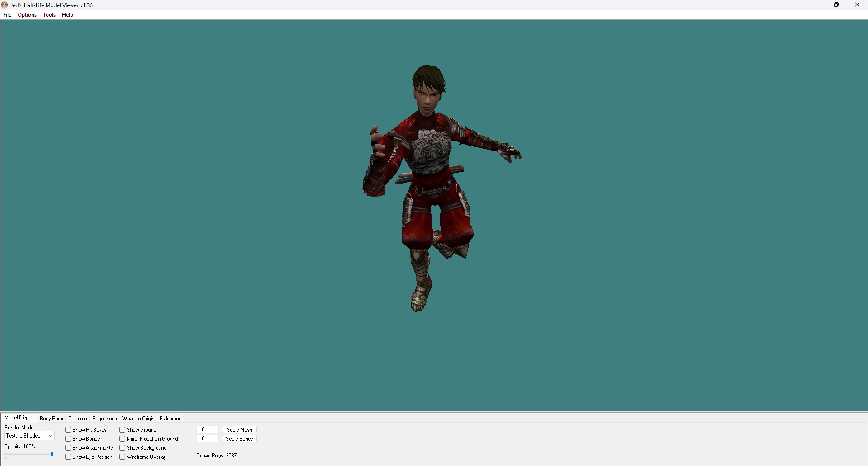Open the Help menu
Screen dimensions: 868x466
[x=67, y=15]
